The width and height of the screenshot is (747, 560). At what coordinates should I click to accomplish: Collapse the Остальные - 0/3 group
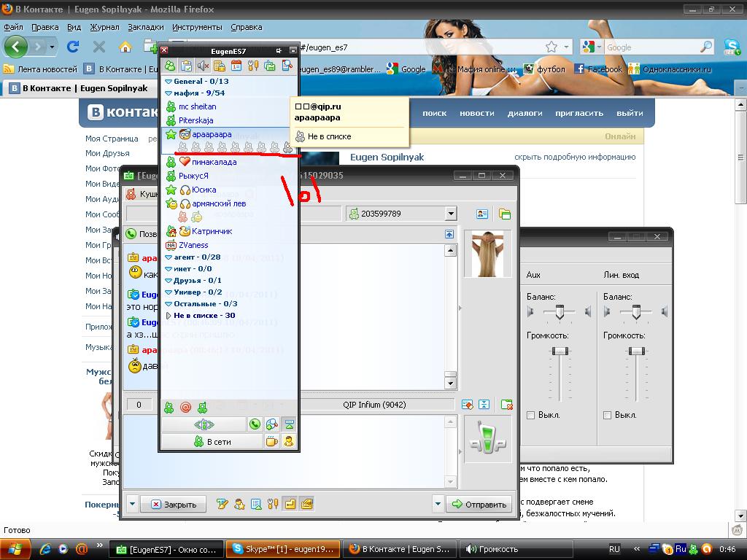pos(169,304)
